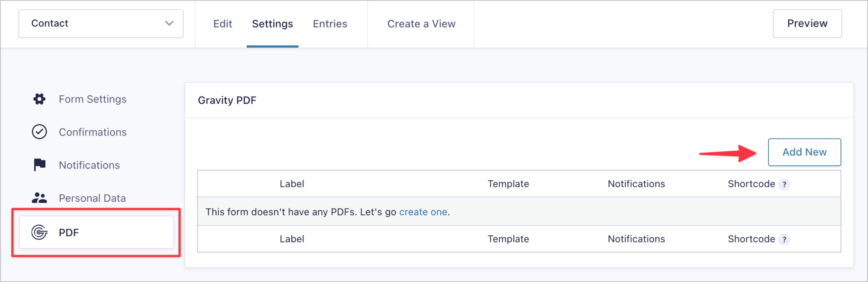Click the Label column header
The image size is (868, 282).
click(292, 184)
